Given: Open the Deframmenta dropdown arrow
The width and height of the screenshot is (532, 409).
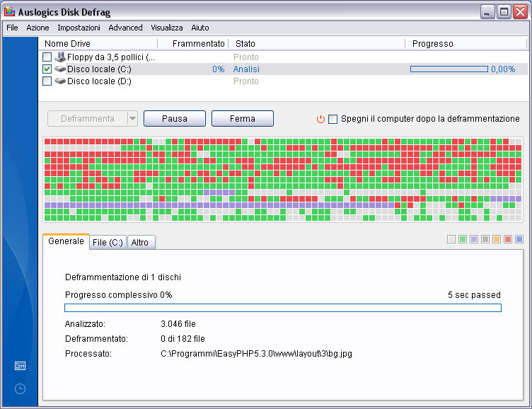Looking at the screenshot, I should (132, 118).
